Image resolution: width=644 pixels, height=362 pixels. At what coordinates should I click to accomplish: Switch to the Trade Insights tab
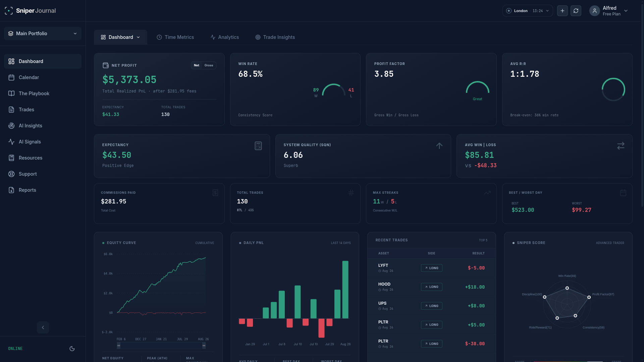pos(275,37)
